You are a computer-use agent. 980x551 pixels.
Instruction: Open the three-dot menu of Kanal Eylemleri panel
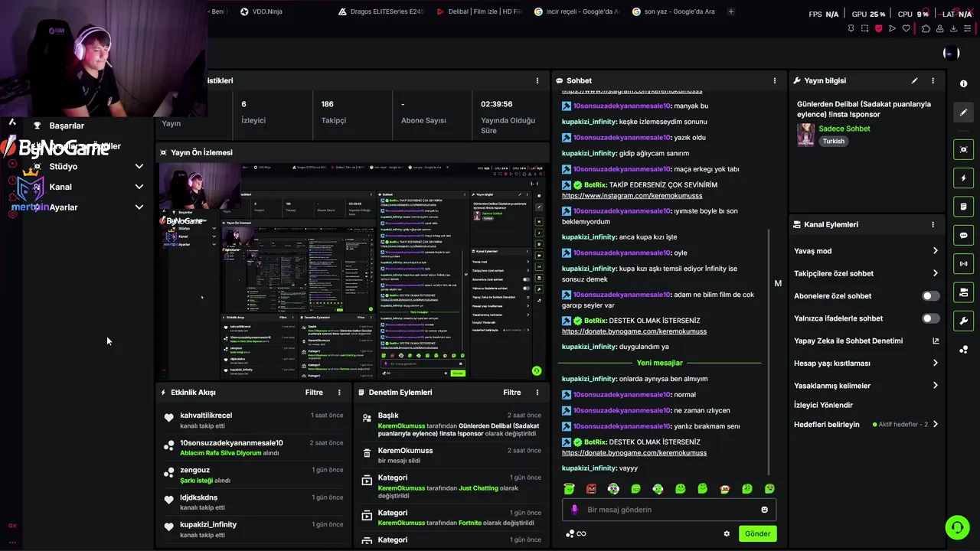click(933, 224)
